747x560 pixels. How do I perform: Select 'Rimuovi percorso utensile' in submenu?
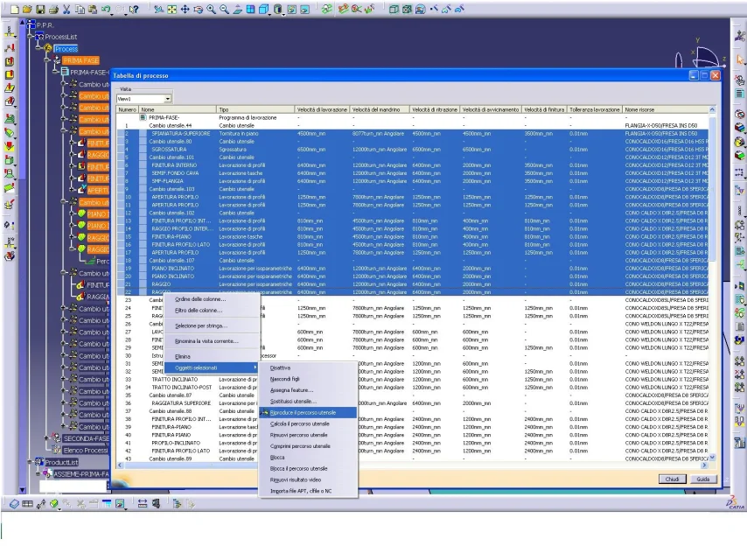point(308,435)
